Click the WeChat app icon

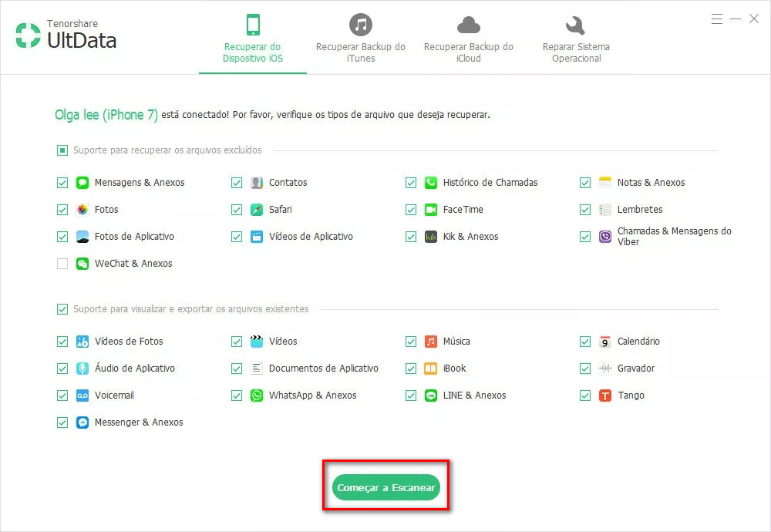pos(82,264)
